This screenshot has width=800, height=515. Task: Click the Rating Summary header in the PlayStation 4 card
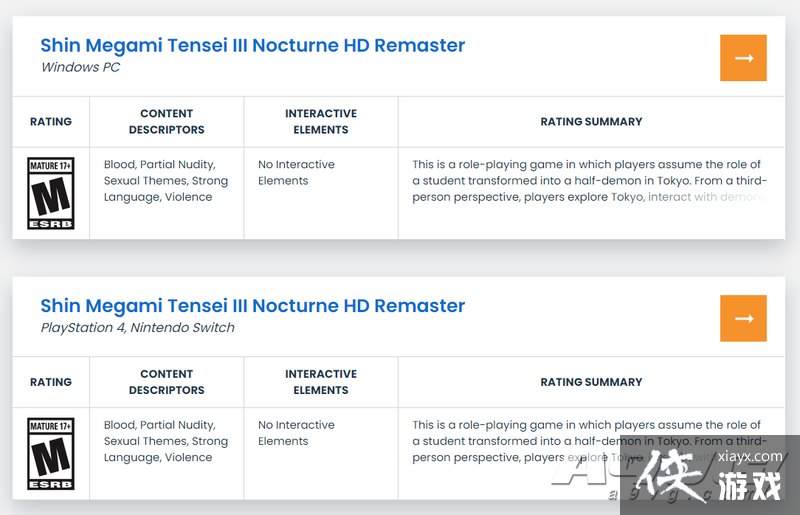(x=591, y=382)
